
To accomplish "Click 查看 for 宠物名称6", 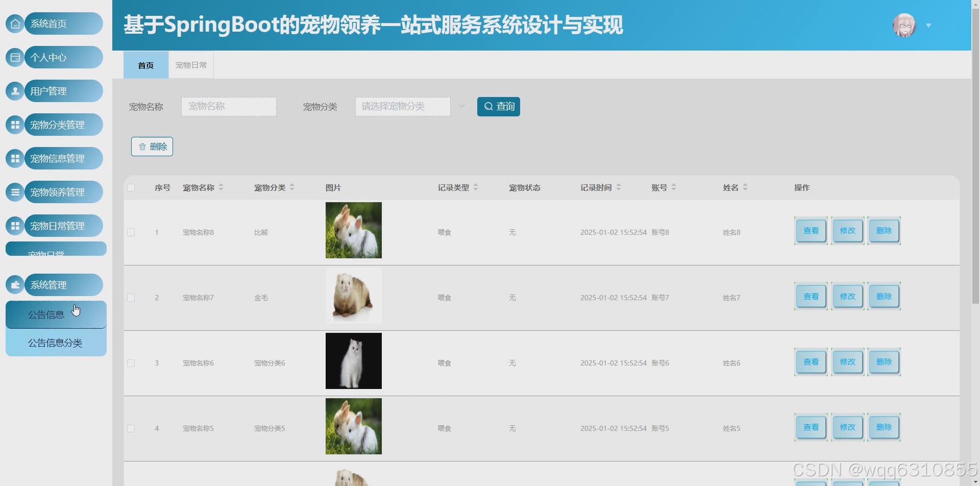I will tap(811, 362).
